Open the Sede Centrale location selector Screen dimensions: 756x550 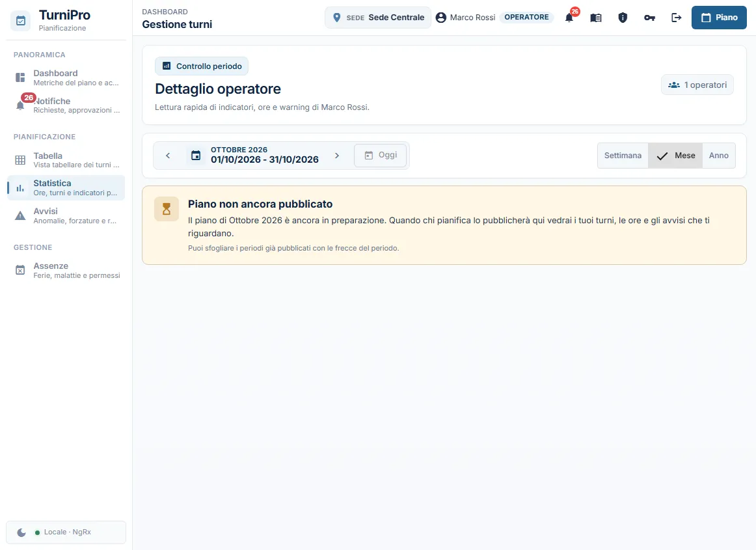(378, 18)
